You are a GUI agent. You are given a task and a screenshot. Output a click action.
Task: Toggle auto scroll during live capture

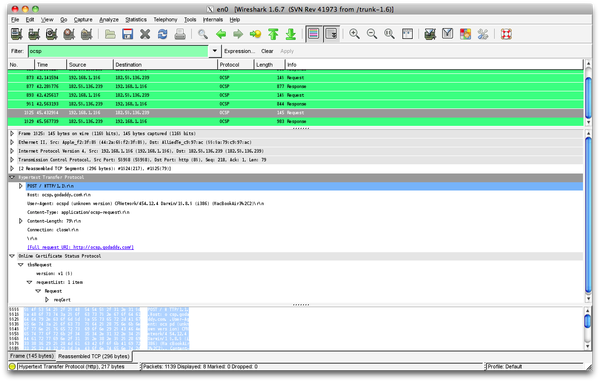(331, 34)
